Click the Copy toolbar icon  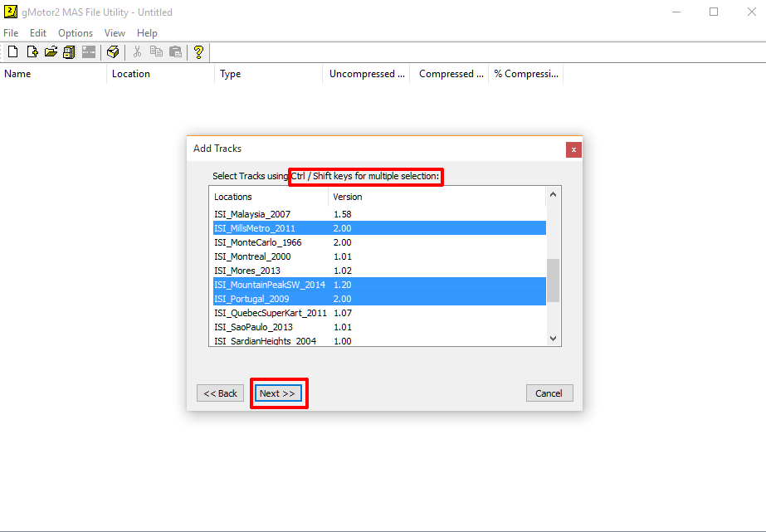pos(156,51)
